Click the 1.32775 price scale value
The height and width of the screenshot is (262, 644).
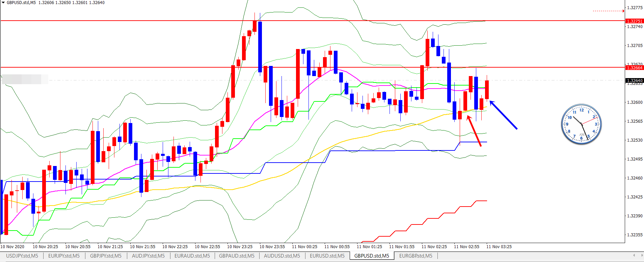(x=635, y=7)
